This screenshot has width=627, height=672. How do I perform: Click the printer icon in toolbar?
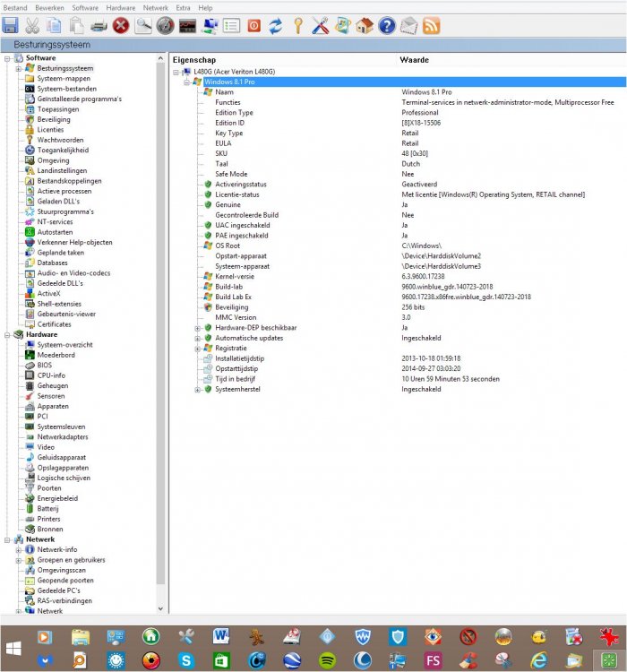99,25
